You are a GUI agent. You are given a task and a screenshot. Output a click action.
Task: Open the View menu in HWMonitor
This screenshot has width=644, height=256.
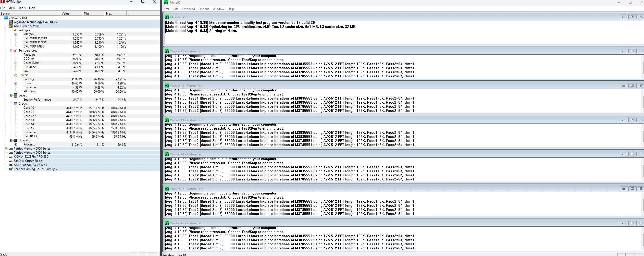coord(12,8)
